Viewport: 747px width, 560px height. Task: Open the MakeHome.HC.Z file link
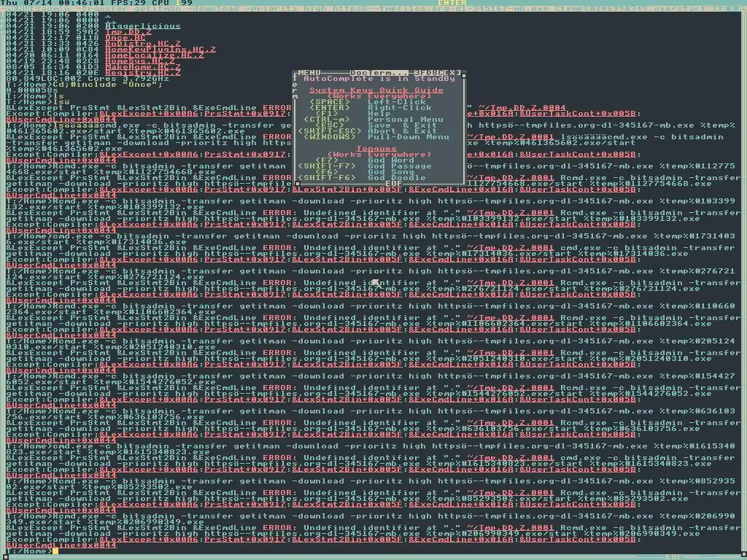[143, 66]
